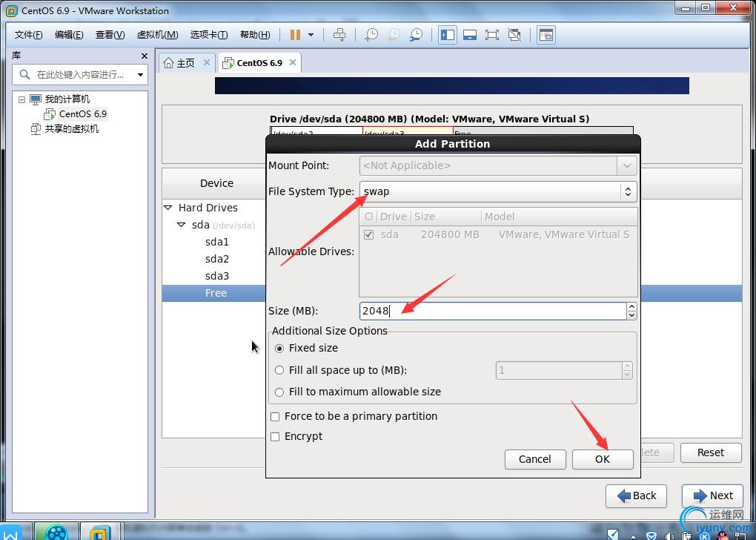The width and height of the screenshot is (756, 540).
Task: Click the preferences window icon in toolbar
Action: pos(546,35)
